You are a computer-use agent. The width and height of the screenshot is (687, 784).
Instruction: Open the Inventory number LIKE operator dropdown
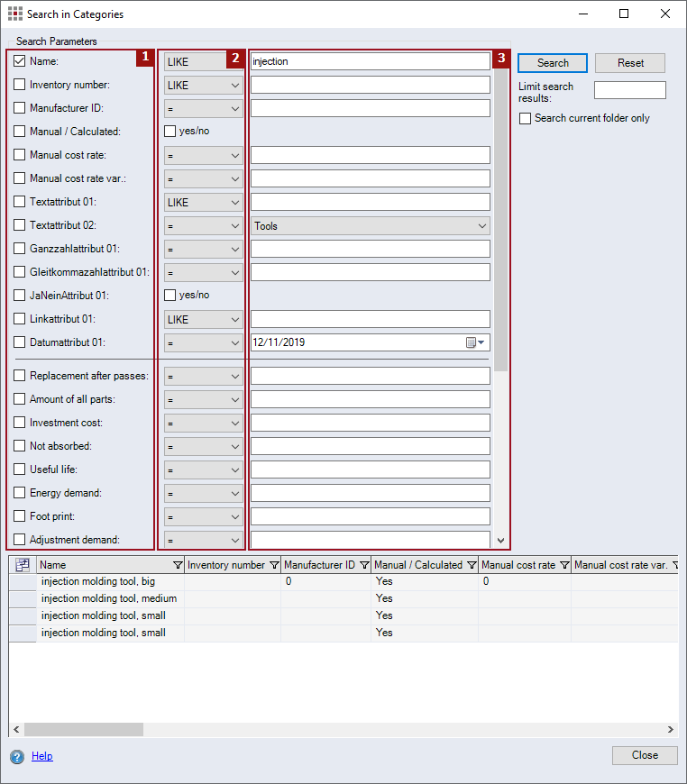coord(204,85)
